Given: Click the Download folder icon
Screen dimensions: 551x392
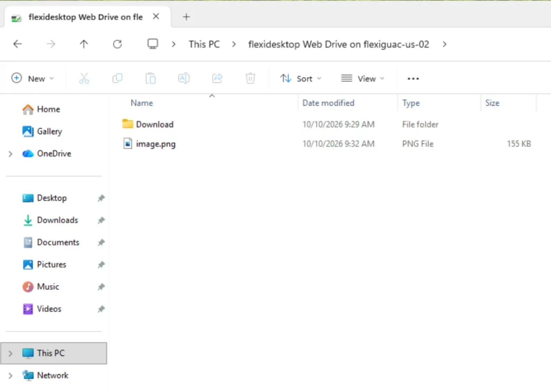Looking at the screenshot, I should click(x=128, y=124).
